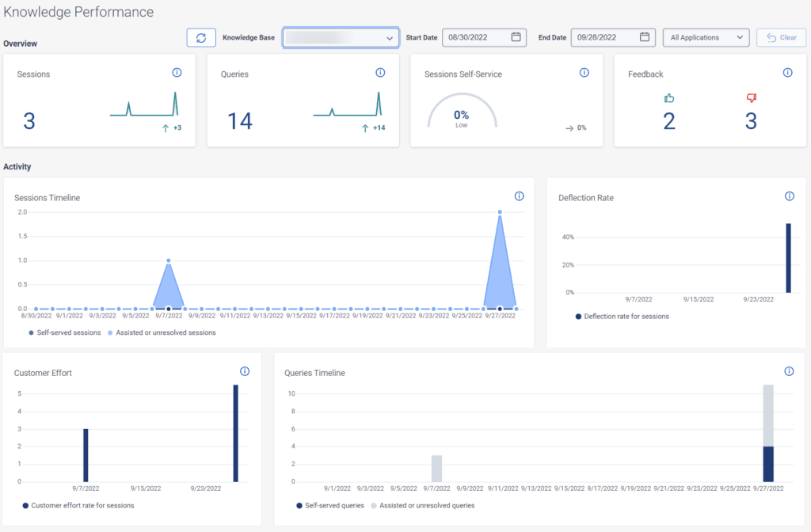Open the Sessions card info tooltip

177,72
